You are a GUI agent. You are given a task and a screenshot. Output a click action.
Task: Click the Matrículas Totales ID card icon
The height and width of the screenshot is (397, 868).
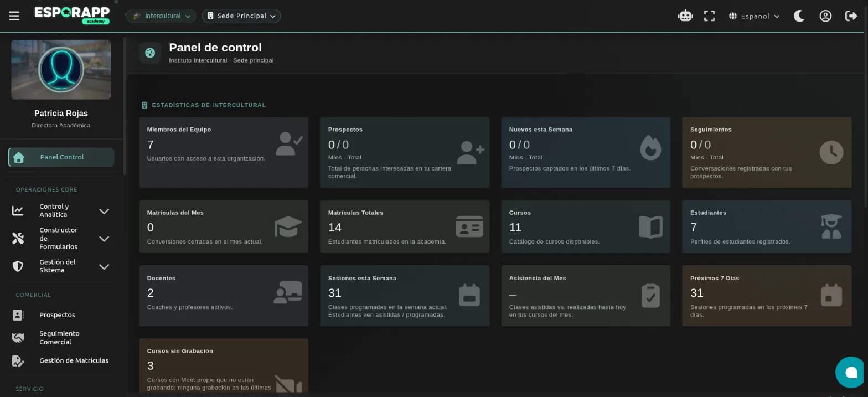tap(469, 226)
